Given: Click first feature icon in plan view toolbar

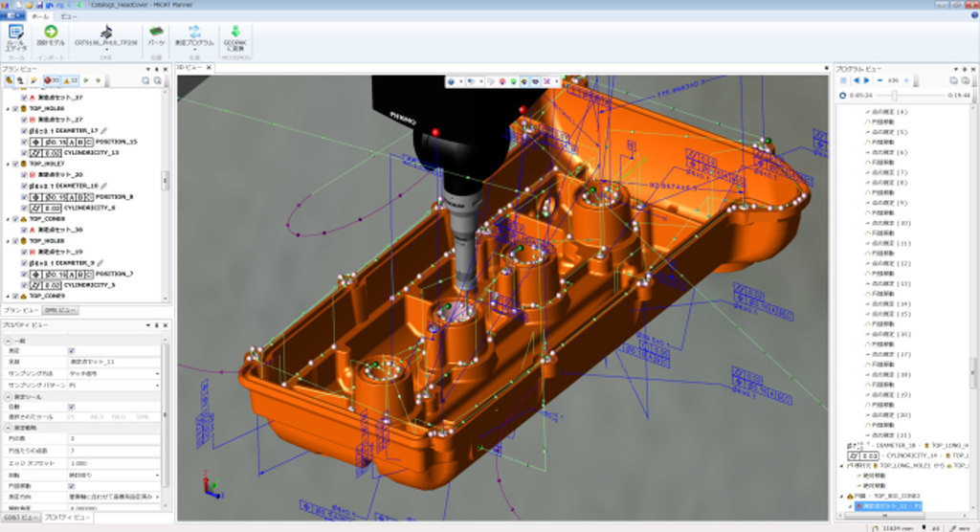Looking at the screenshot, I should point(10,80).
